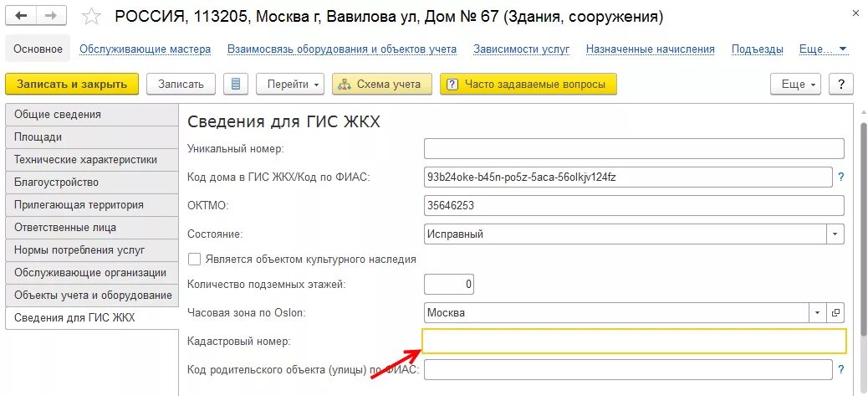
Task: Click the back navigation arrow
Action: [21, 16]
